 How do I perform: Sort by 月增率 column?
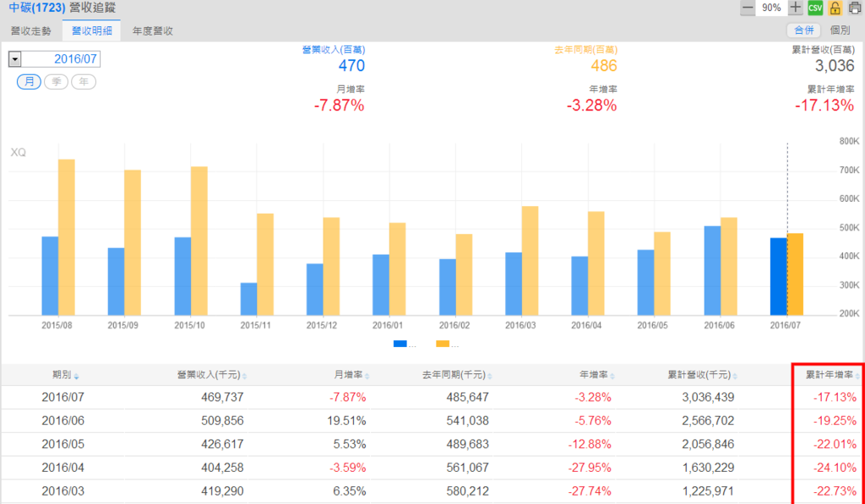[x=351, y=375]
